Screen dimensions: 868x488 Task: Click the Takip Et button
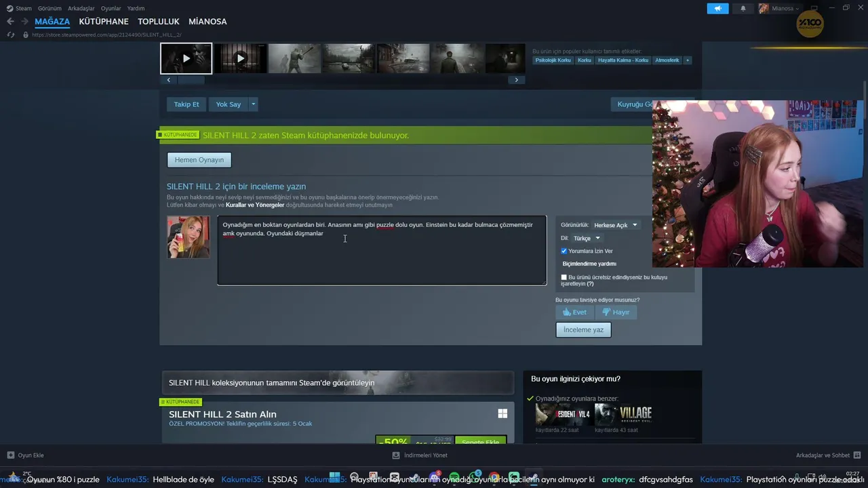pyautogui.click(x=186, y=104)
